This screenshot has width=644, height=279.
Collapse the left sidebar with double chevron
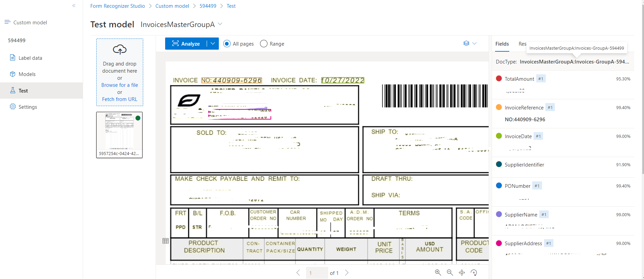(x=74, y=5)
